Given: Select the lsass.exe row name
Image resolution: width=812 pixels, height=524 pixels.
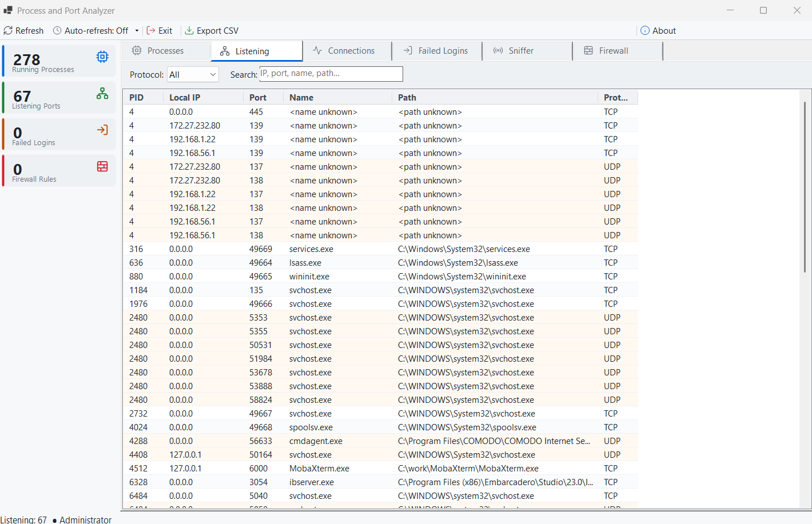Looking at the screenshot, I should pyautogui.click(x=305, y=263).
